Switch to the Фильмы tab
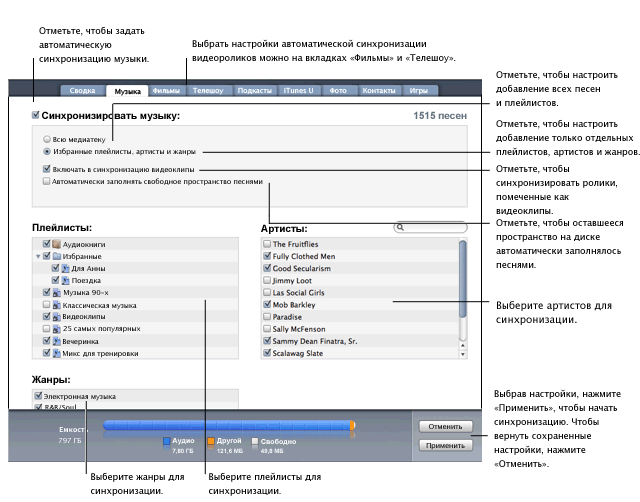The height and width of the screenshot is (502, 640). pyautogui.click(x=166, y=91)
